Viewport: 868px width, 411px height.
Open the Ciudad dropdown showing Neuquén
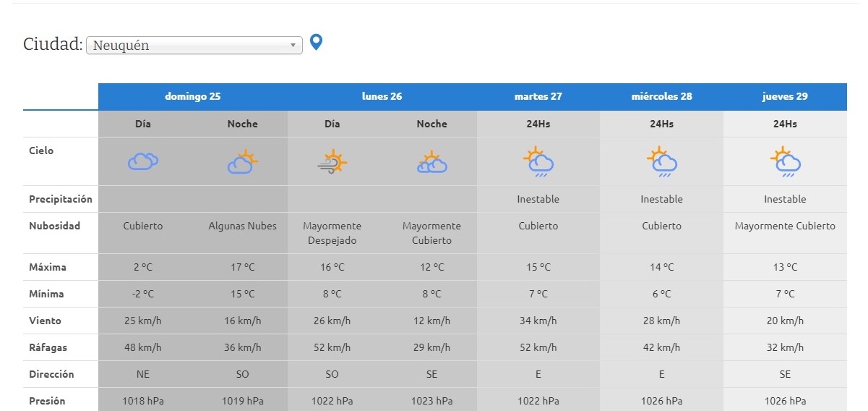(x=194, y=46)
